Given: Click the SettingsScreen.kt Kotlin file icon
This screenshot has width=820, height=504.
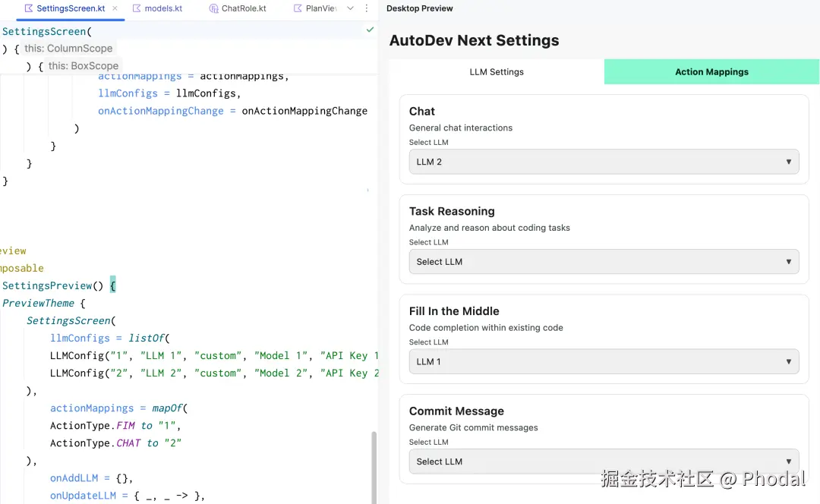Looking at the screenshot, I should [x=29, y=8].
